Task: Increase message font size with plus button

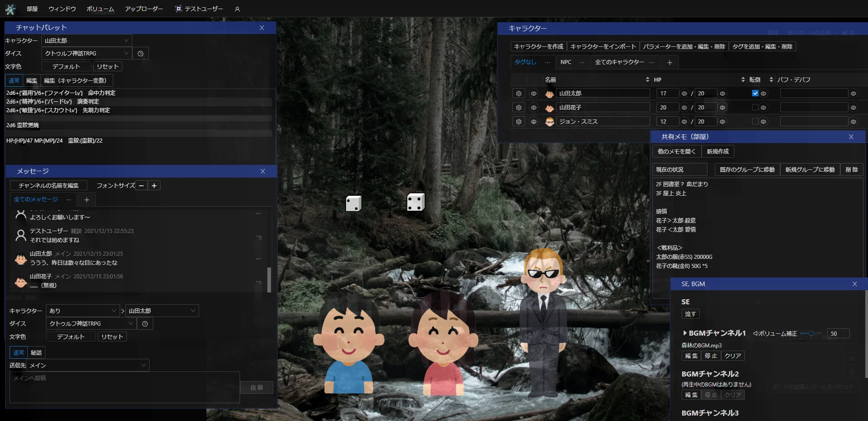Action: pyautogui.click(x=154, y=186)
